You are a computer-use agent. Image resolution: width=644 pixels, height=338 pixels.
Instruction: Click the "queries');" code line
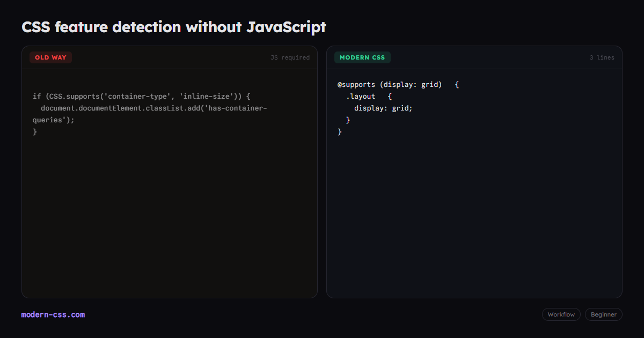click(54, 120)
